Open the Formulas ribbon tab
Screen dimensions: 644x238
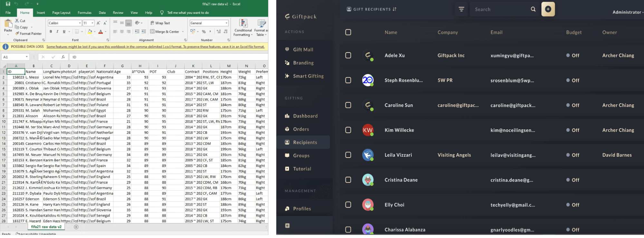point(84,13)
